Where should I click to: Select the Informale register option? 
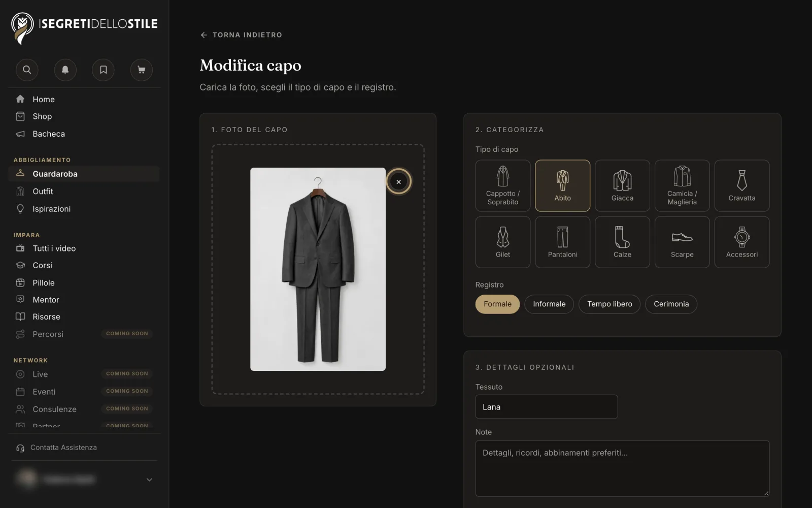(549, 304)
